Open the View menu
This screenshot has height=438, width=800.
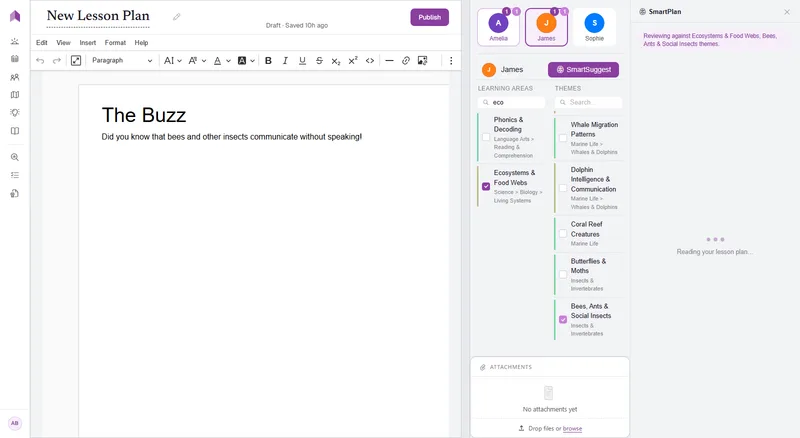point(63,43)
